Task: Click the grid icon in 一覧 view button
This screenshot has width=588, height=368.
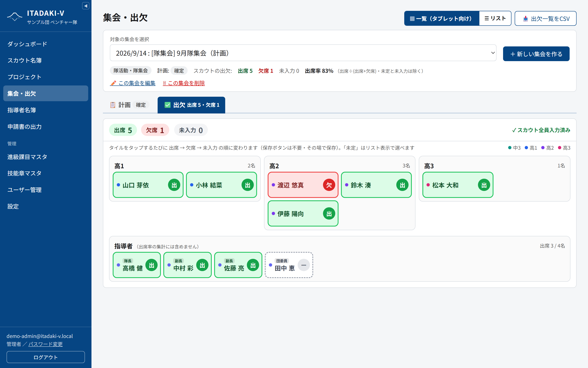Action: pos(412,19)
